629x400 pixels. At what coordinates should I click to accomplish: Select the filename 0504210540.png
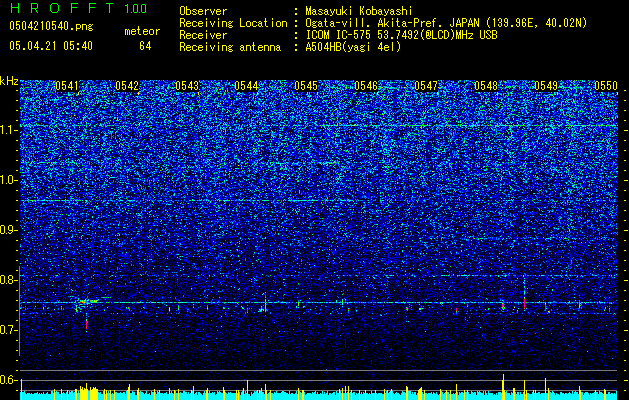tap(51, 26)
